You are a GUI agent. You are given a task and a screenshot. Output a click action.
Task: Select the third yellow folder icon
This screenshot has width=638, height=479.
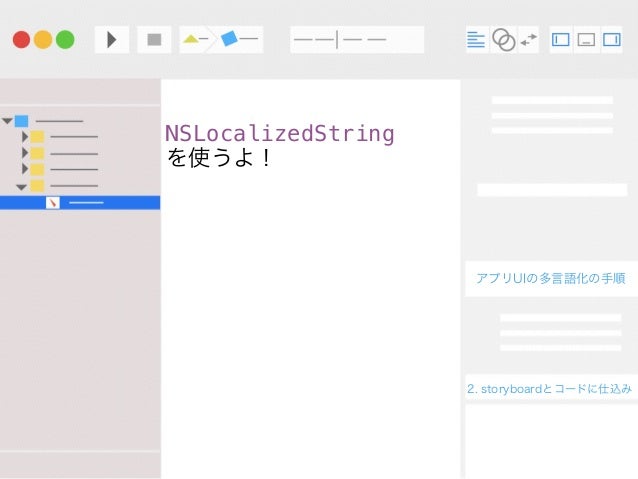click(37, 169)
